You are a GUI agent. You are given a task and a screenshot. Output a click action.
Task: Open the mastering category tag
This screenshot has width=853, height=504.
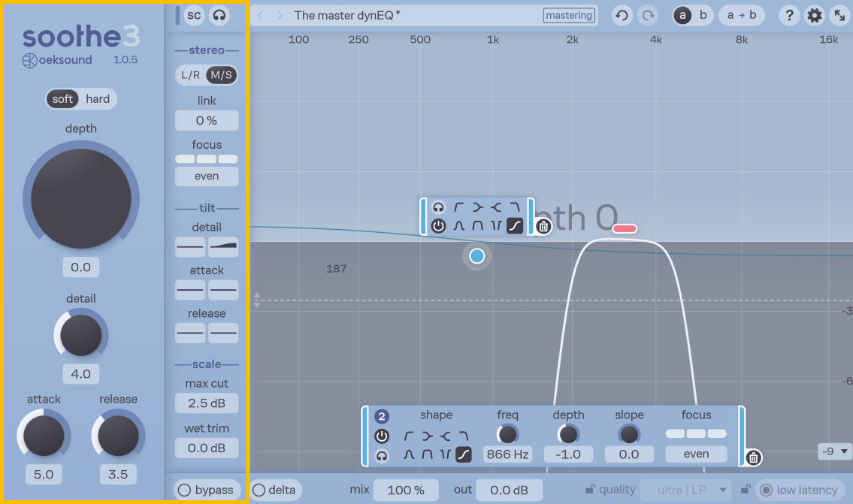[x=569, y=15]
